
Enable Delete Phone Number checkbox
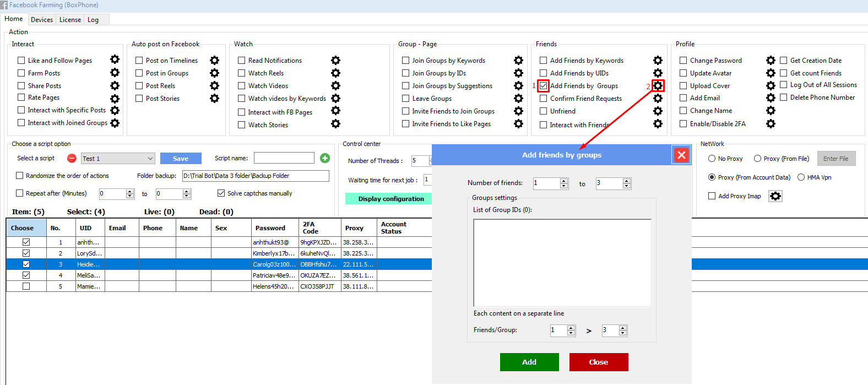click(783, 97)
